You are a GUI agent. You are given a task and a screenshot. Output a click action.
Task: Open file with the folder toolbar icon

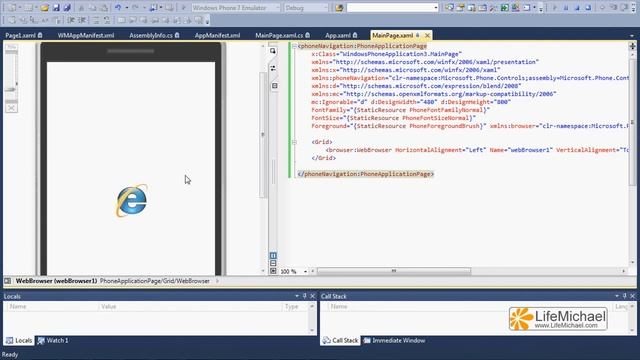pos(44,7)
